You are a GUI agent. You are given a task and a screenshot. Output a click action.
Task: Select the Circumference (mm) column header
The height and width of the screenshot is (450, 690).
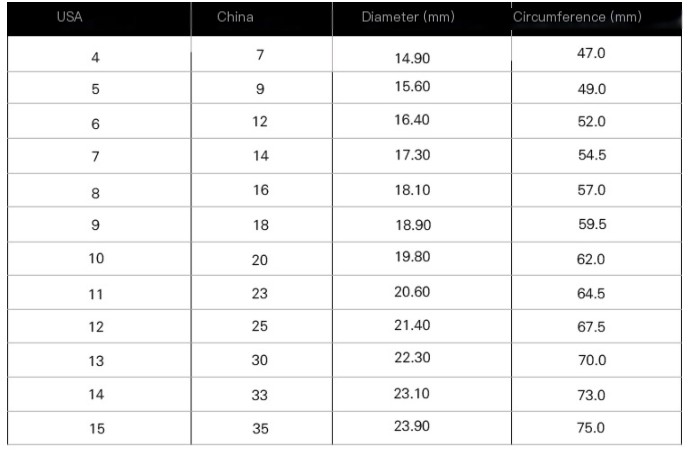point(577,18)
